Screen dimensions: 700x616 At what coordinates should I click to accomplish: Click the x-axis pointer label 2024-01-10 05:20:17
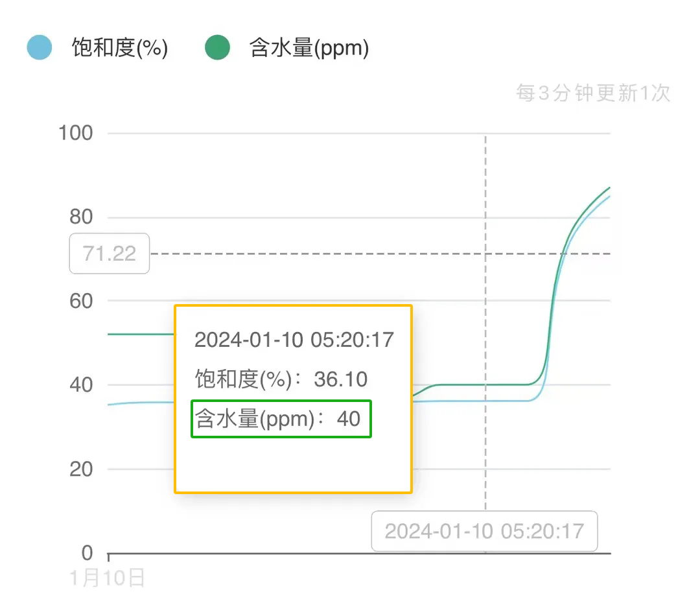point(484,531)
